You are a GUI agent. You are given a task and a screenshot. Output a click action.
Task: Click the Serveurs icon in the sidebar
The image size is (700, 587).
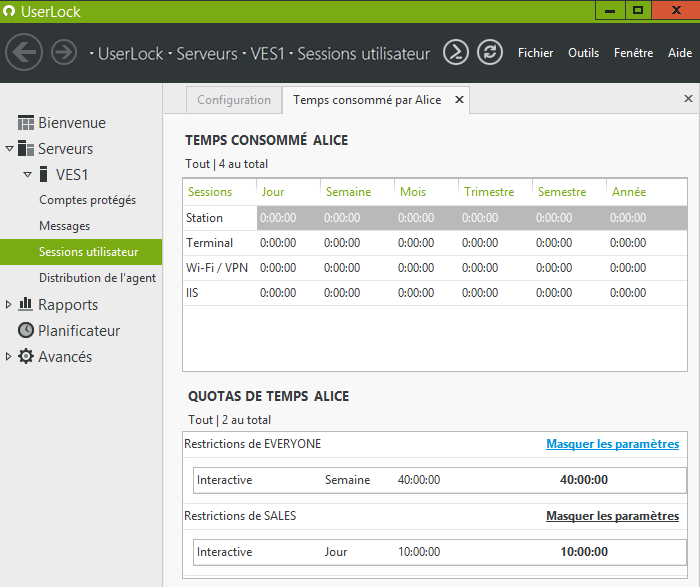pyautogui.click(x=26, y=148)
